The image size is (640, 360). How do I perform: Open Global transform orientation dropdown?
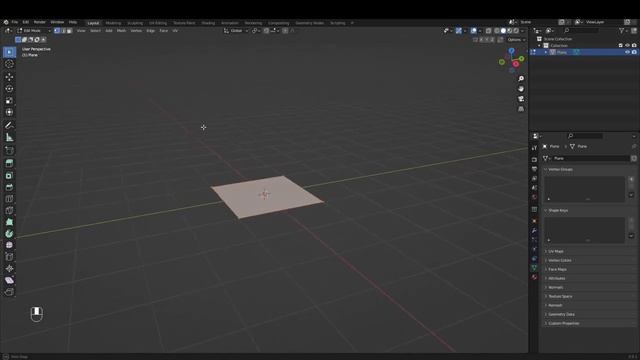pos(236,31)
